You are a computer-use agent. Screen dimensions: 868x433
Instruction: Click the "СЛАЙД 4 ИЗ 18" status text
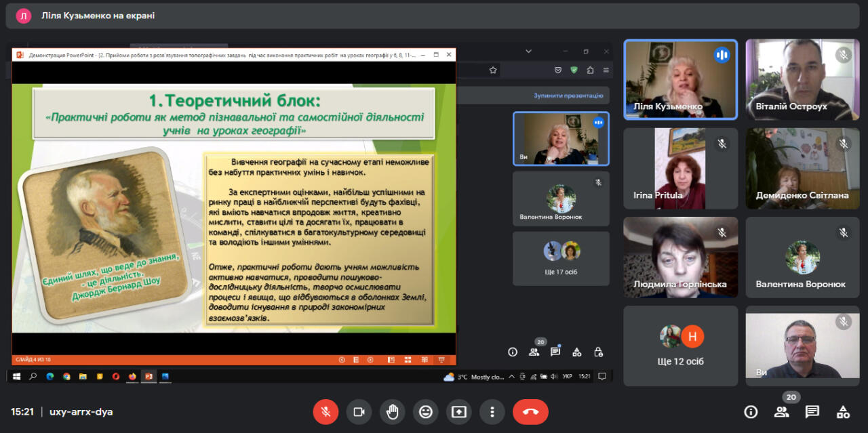click(33, 360)
